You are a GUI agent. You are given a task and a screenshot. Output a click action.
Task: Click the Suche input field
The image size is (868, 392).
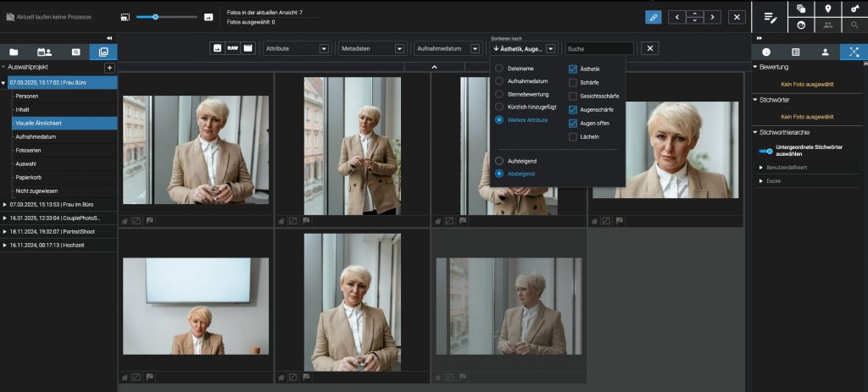[599, 48]
